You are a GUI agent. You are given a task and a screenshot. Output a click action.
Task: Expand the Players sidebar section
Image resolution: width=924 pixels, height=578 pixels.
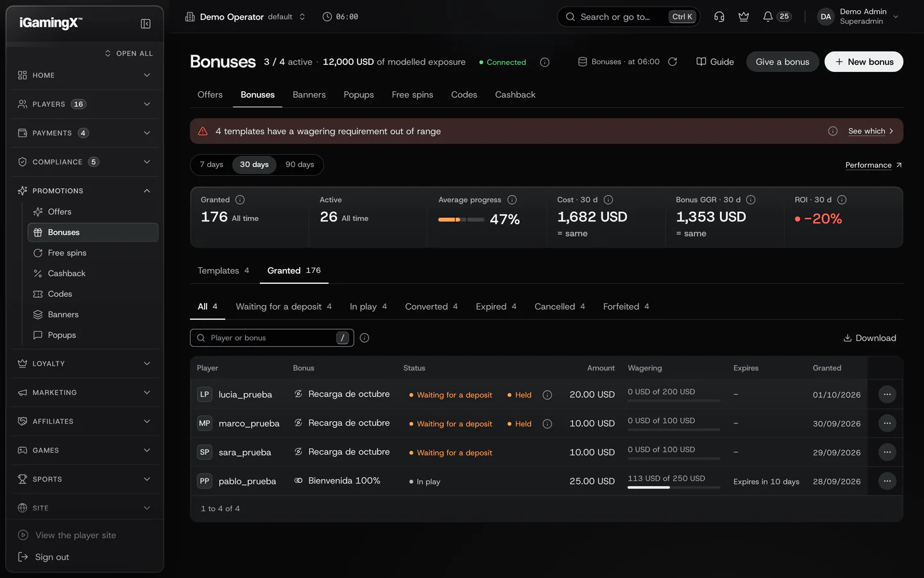(x=85, y=104)
